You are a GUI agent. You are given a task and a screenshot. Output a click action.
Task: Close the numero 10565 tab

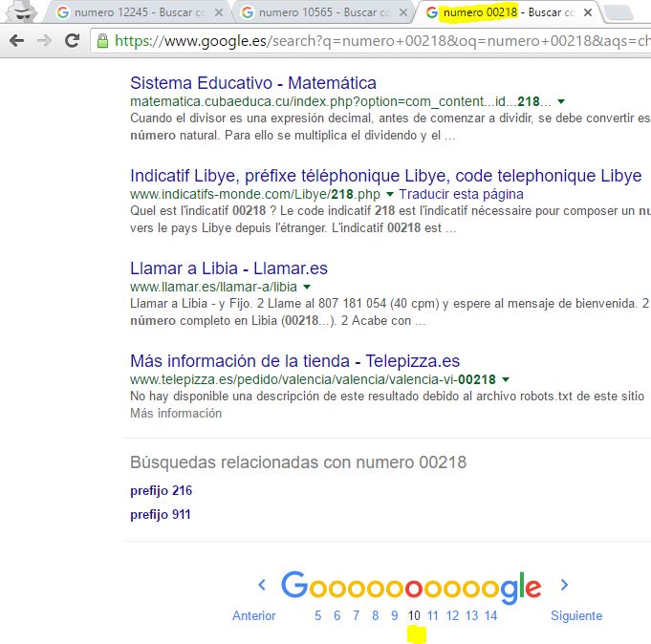pyautogui.click(x=403, y=12)
